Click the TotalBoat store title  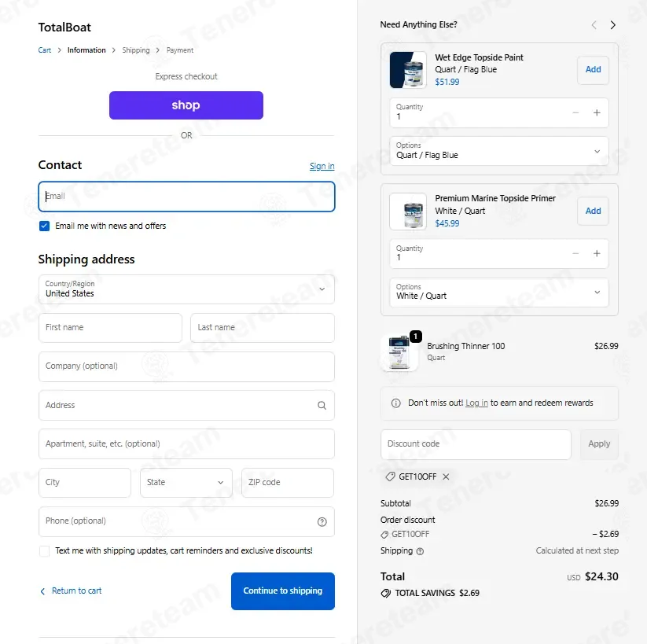coord(64,28)
